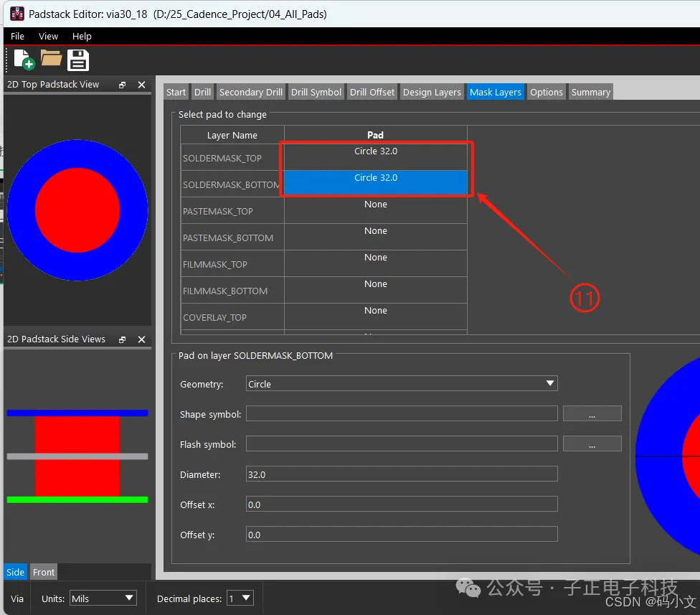Switch to the Start tab
Image resolution: width=700 pixels, height=615 pixels.
[x=176, y=92]
